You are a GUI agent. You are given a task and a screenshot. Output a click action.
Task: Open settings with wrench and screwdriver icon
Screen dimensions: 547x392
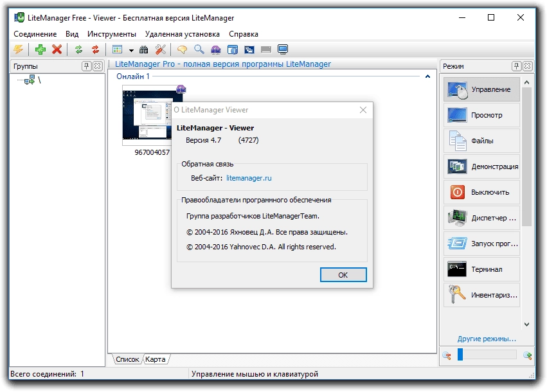[x=161, y=49]
